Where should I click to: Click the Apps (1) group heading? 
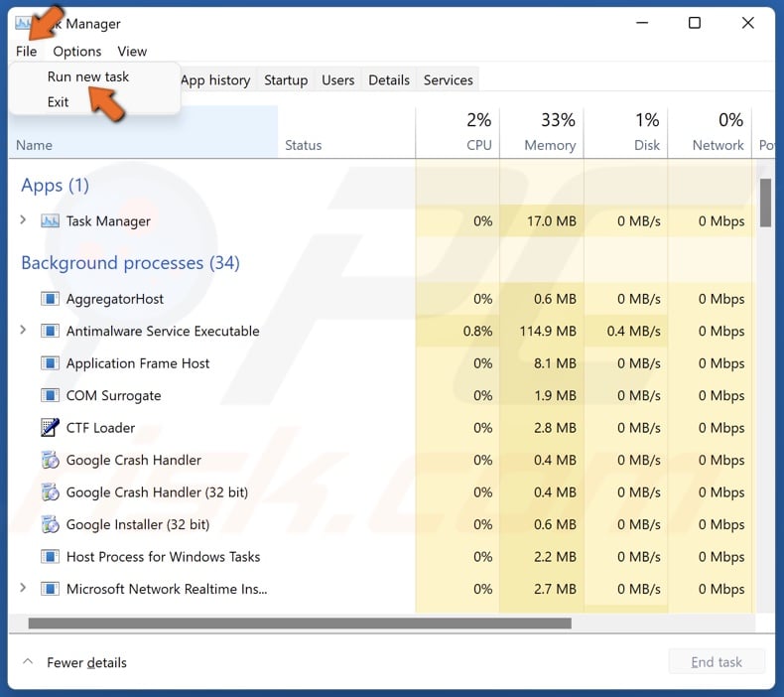click(55, 185)
